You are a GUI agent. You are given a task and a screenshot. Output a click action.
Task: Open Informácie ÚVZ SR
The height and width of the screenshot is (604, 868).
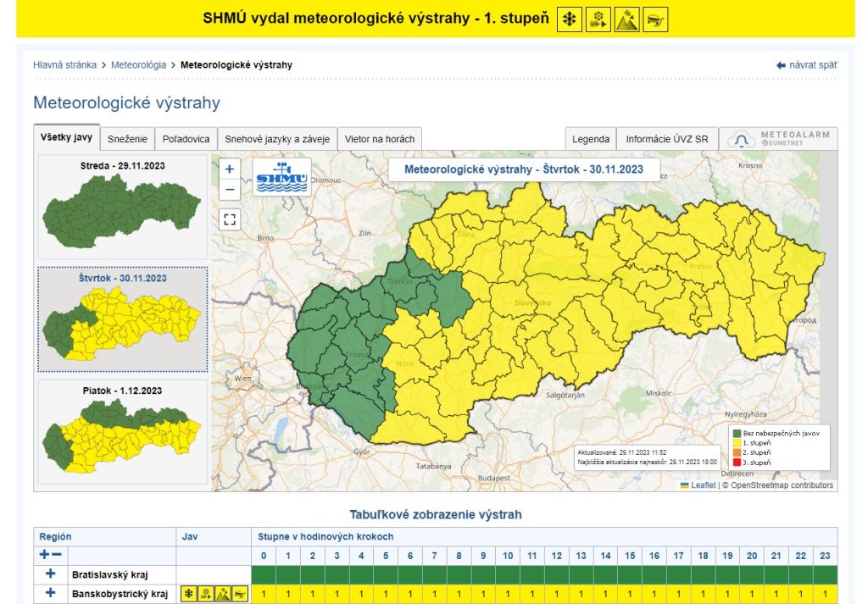[x=667, y=139]
